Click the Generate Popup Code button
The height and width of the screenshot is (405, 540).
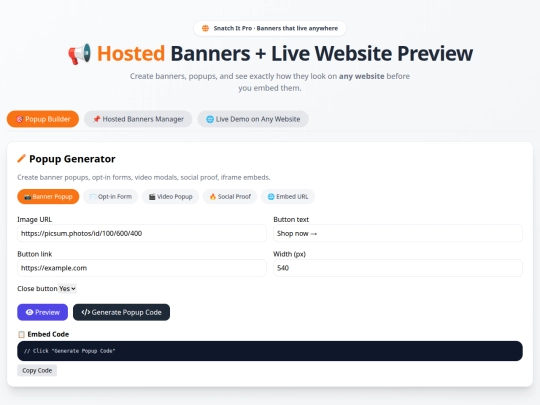tap(121, 312)
